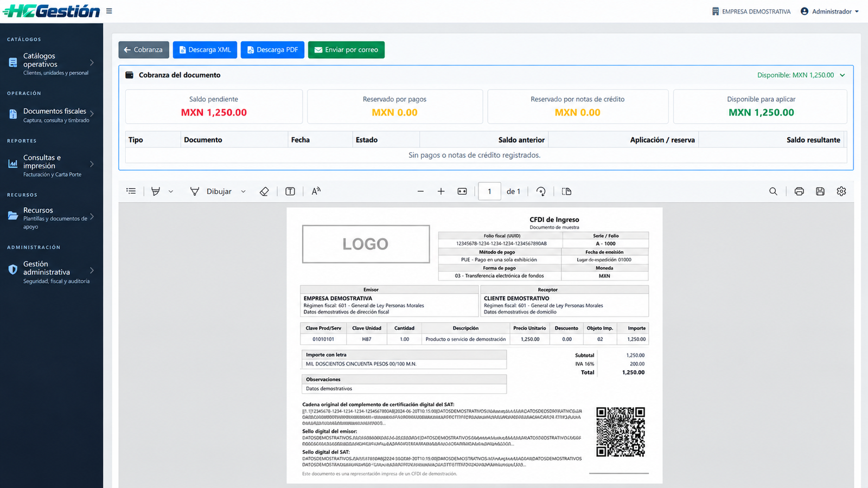Open the highlight tool options dropdown
Image resolution: width=868 pixels, height=488 pixels.
click(171, 191)
